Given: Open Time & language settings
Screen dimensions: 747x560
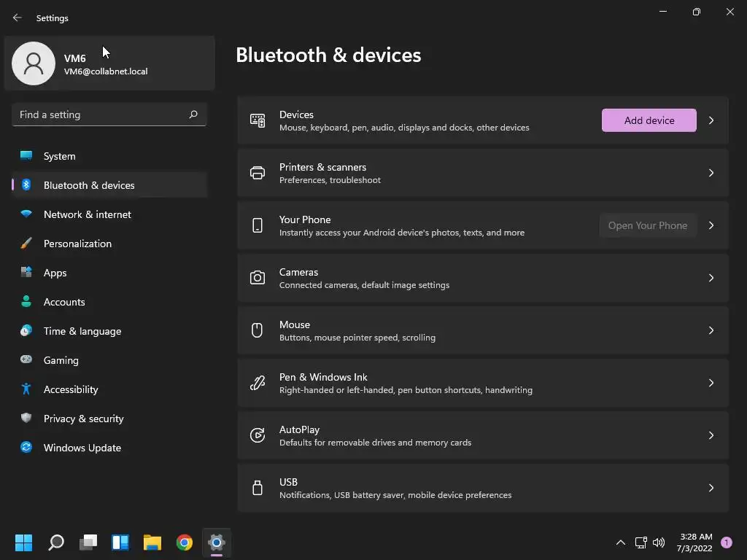Looking at the screenshot, I should (109, 331).
